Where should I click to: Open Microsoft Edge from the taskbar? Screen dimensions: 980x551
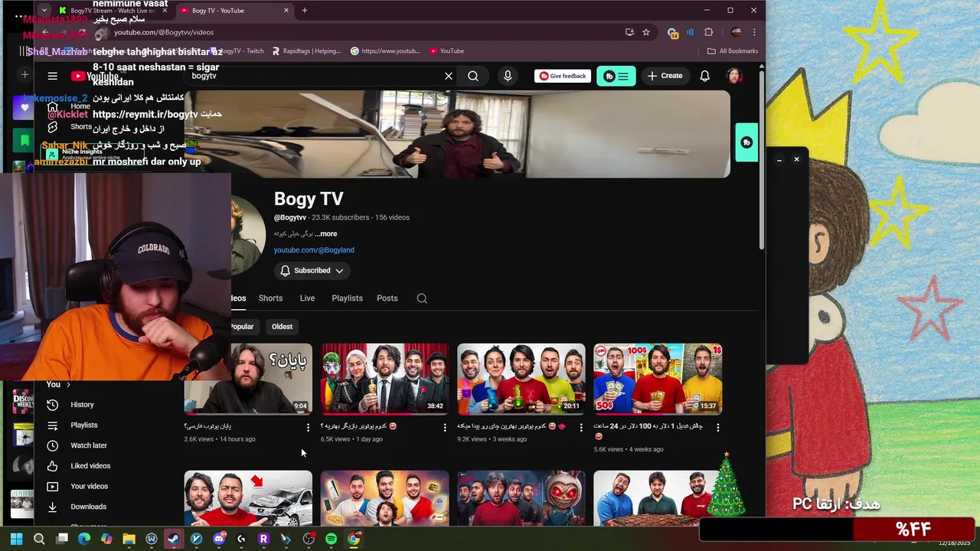coord(84,539)
